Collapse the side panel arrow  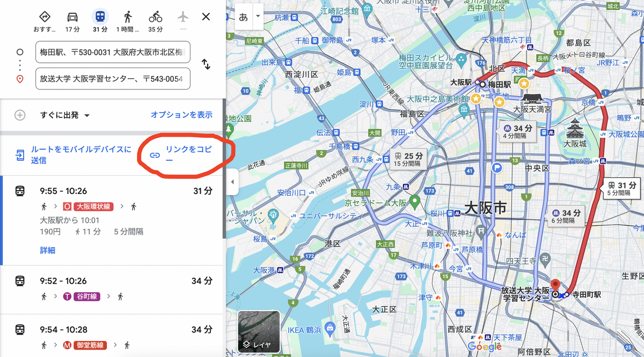232,182
